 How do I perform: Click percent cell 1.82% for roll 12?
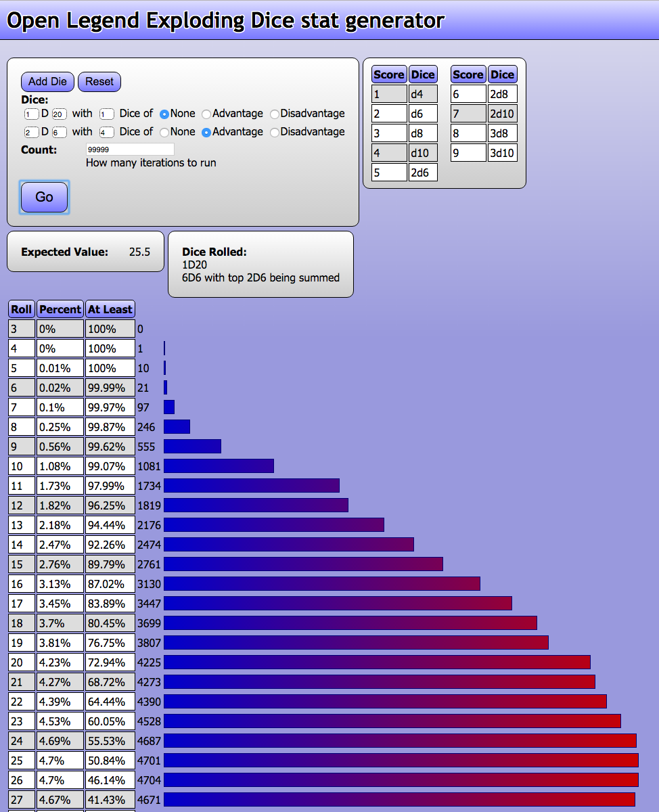(x=60, y=505)
